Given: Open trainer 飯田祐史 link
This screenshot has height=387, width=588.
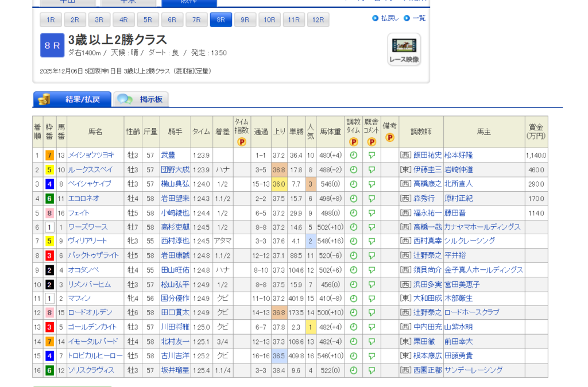Looking at the screenshot, I should coord(428,155).
